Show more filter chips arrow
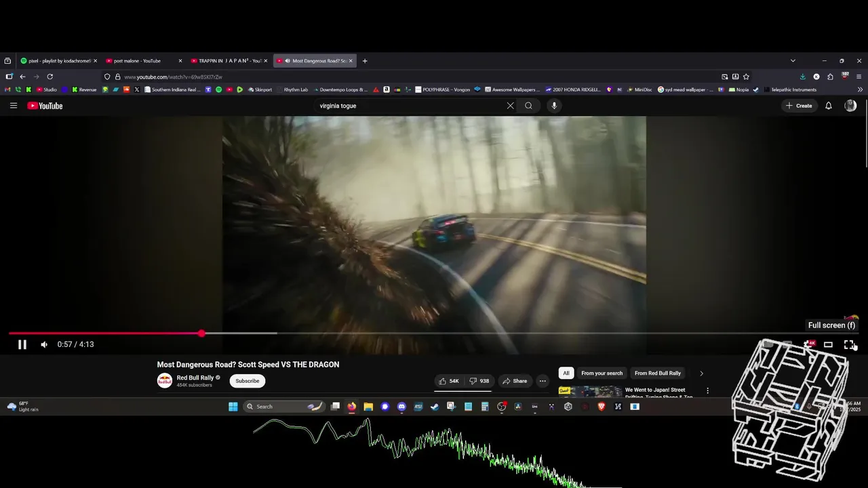This screenshot has width=868, height=488. point(701,373)
